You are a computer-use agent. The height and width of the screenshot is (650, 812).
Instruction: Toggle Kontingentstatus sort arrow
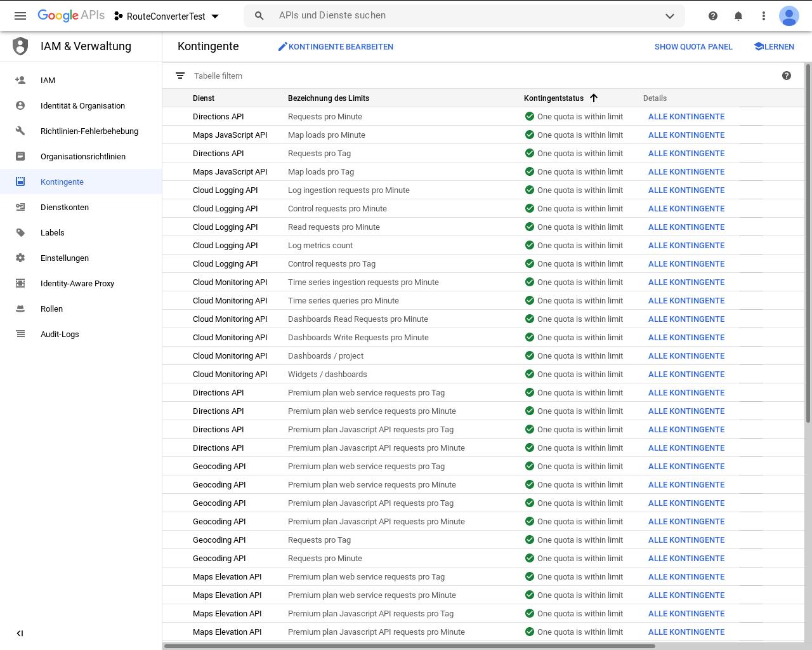594,98
